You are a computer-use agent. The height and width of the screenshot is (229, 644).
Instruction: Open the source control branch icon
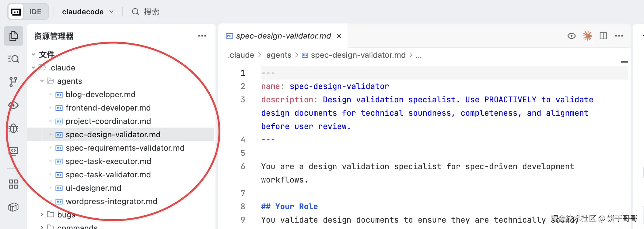coord(13,82)
